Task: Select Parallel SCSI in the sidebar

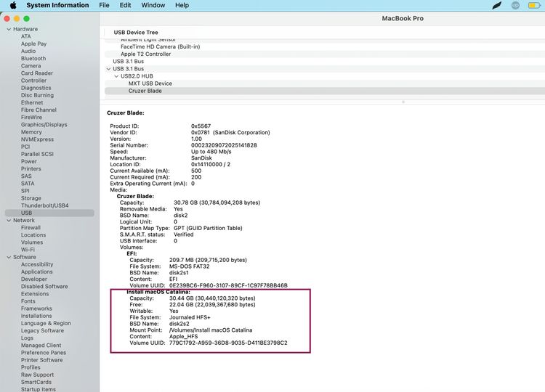Action: (x=37, y=154)
